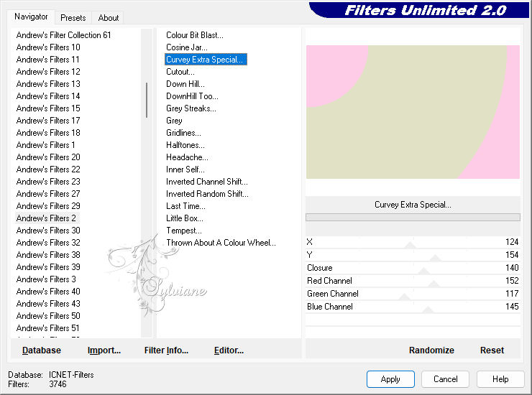The height and width of the screenshot is (395, 532).
Task: Choose the Gridlines... filter
Action: (183, 133)
